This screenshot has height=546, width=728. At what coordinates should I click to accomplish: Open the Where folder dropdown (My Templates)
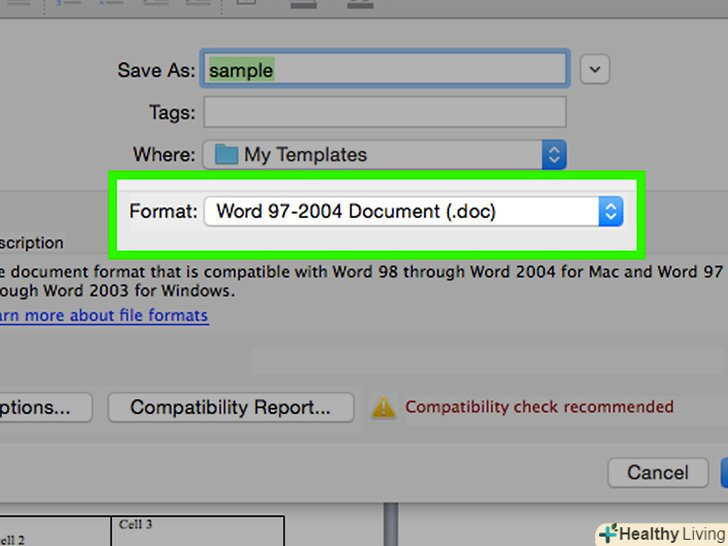point(385,155)
